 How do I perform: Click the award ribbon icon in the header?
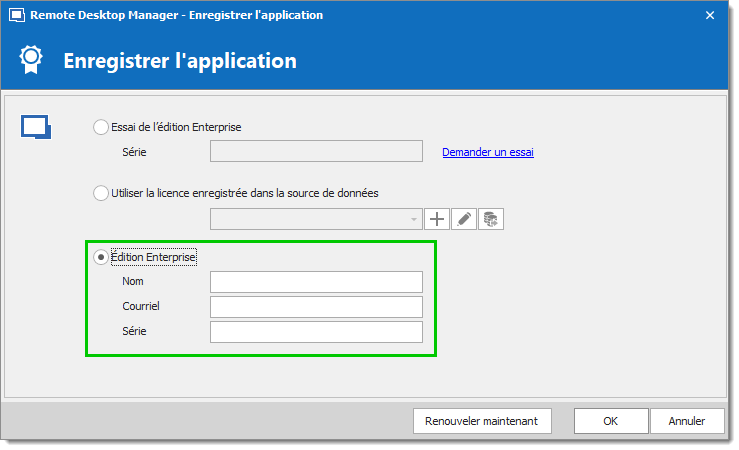(x=31, y=60)
